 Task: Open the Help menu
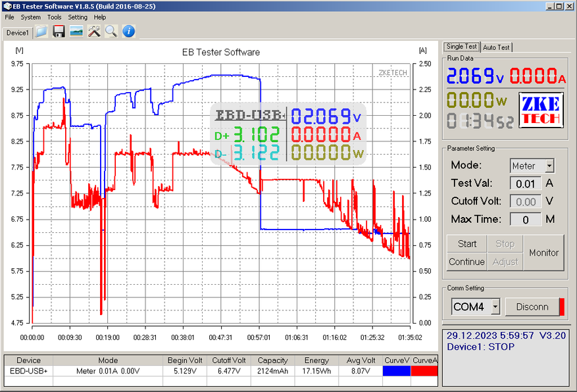click(x=100, y=17)
